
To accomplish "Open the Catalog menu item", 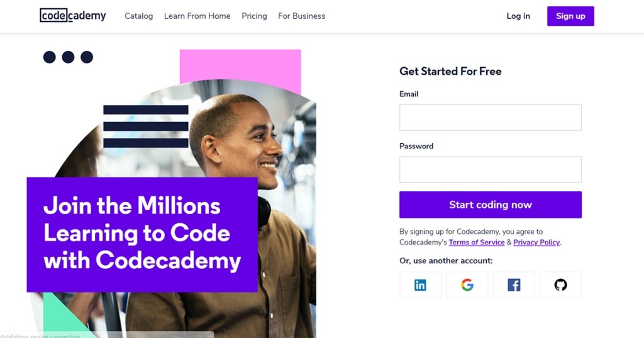I will (139, 16).
